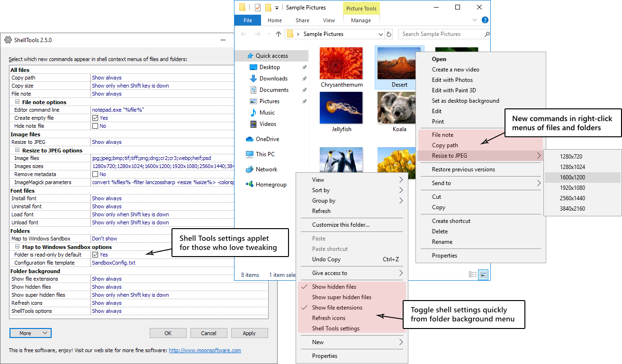The height and width of the screenshot is (364, 622).
Task: Unpin Downloads using its pin icon
Action: 305,79
